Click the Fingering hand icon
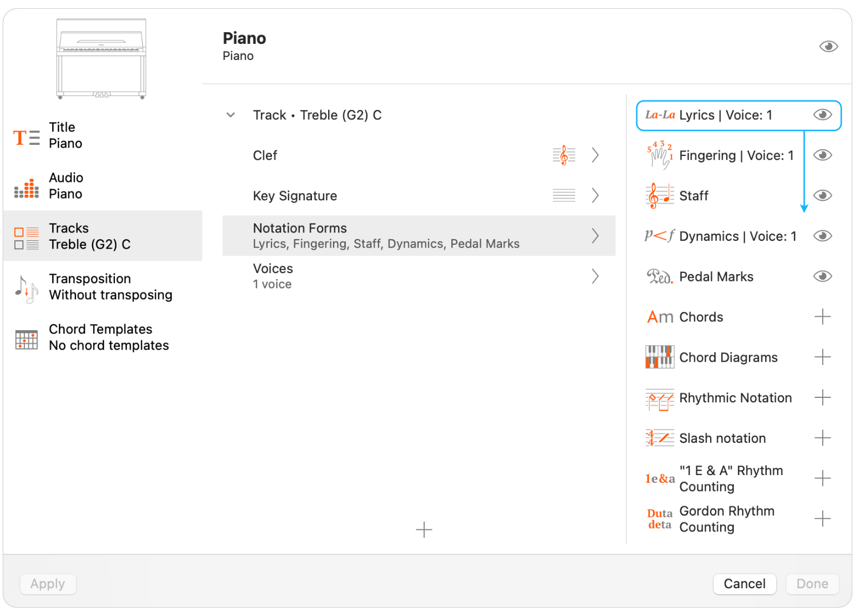This screenshot has height=616, width=855. tap(660, 155)
